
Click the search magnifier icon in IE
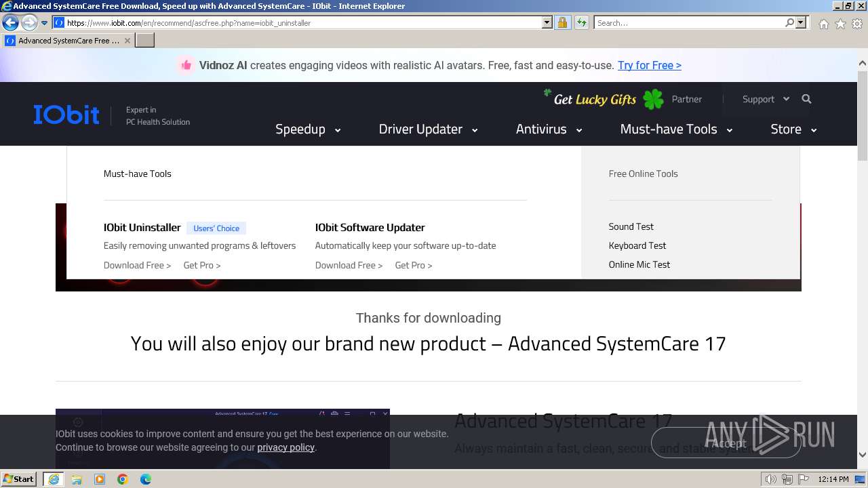789,22
